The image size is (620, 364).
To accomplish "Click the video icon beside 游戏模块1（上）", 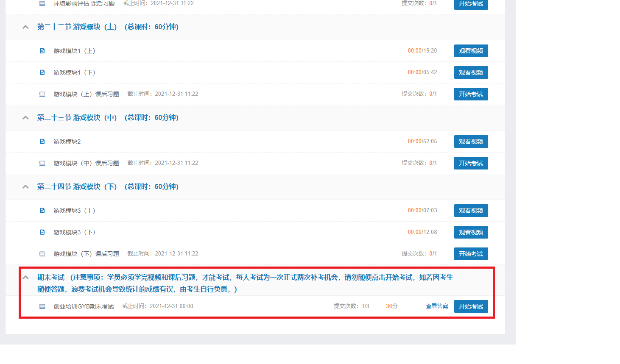I will [42, 51].
